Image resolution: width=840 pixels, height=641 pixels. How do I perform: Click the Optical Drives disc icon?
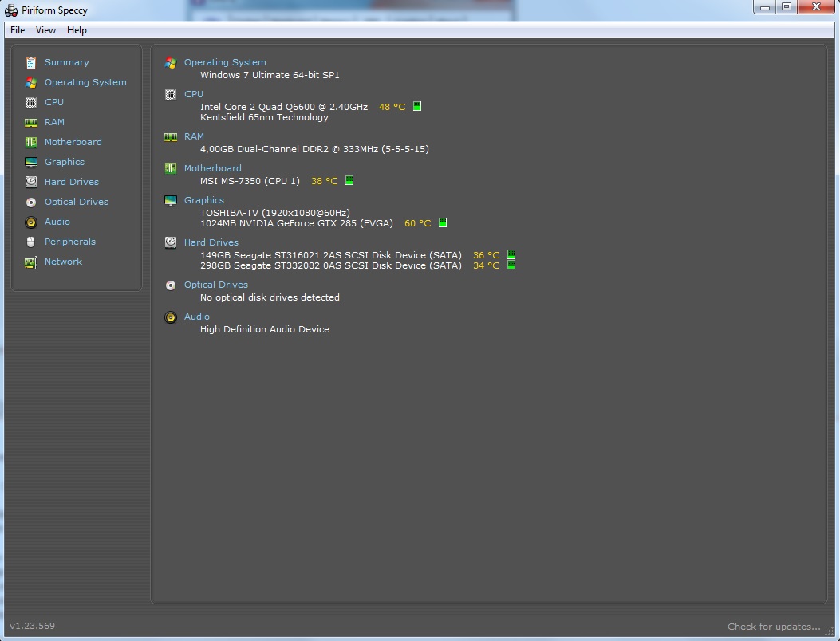point(30,202)
